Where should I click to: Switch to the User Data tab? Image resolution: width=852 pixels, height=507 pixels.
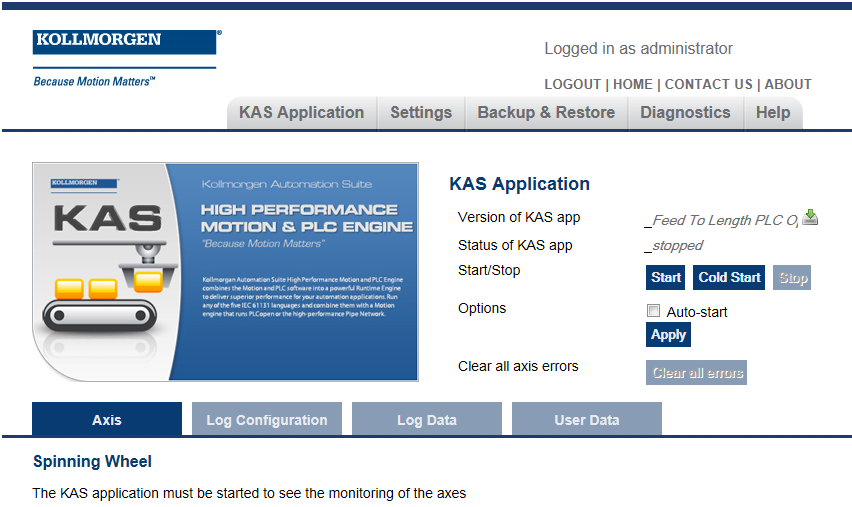pos(587,419)
